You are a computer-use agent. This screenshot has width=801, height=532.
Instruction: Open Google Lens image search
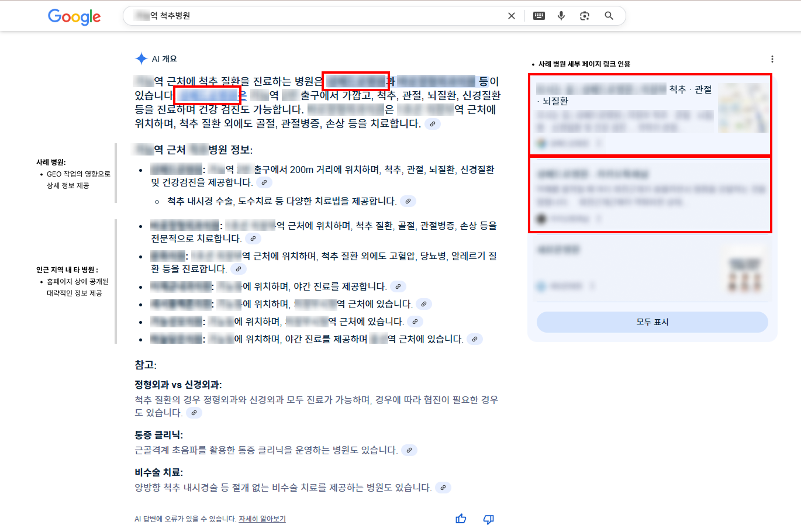585,16
